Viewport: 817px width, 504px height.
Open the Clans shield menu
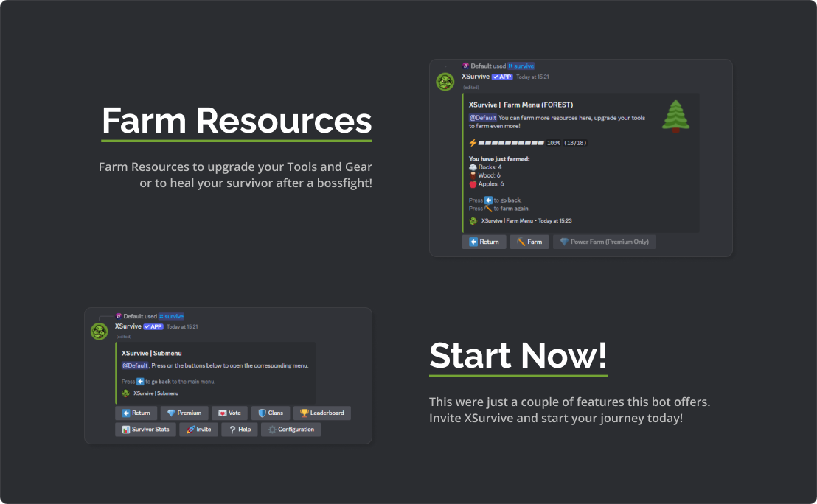click(270, 413)
